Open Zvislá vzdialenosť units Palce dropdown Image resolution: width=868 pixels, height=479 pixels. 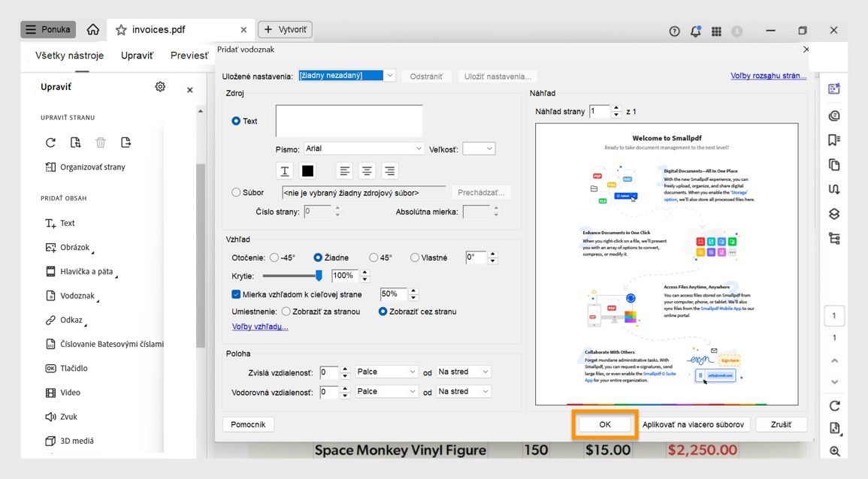coord(386,372)
